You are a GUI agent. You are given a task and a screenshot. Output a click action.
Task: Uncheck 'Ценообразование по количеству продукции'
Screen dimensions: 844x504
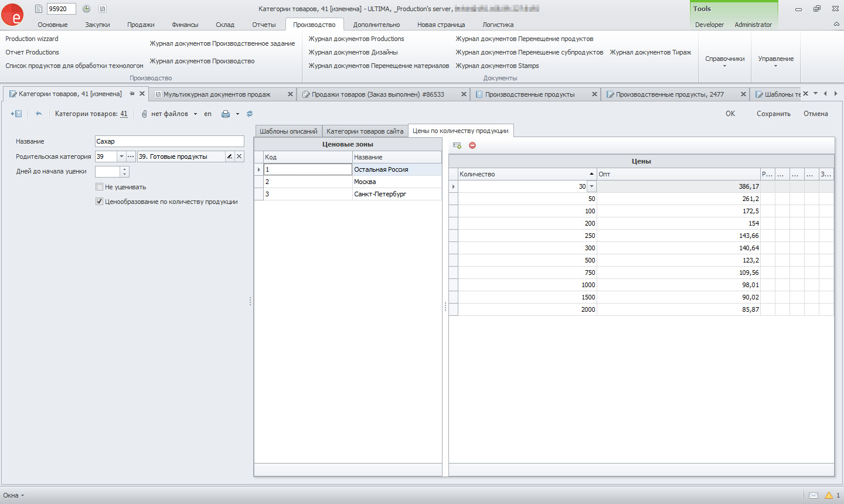[99, 202]
